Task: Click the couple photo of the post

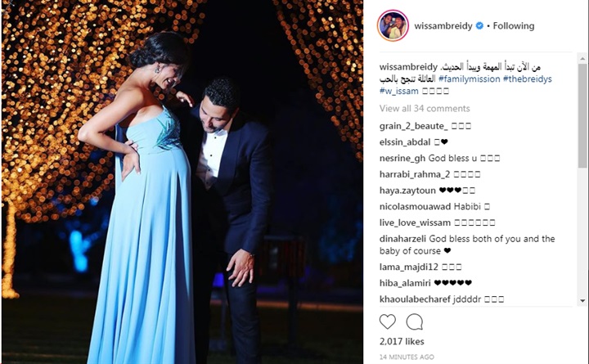Action: tap(182, 182)
